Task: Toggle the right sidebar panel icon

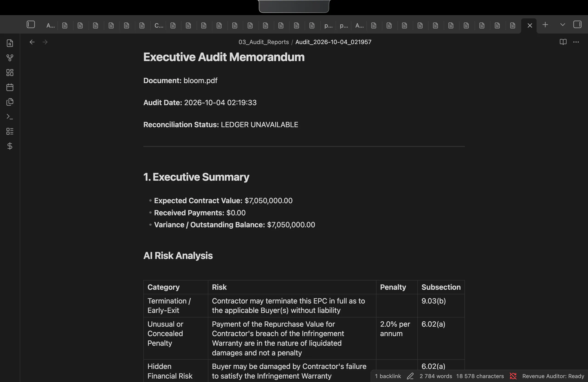Action: tap(577, 24)
